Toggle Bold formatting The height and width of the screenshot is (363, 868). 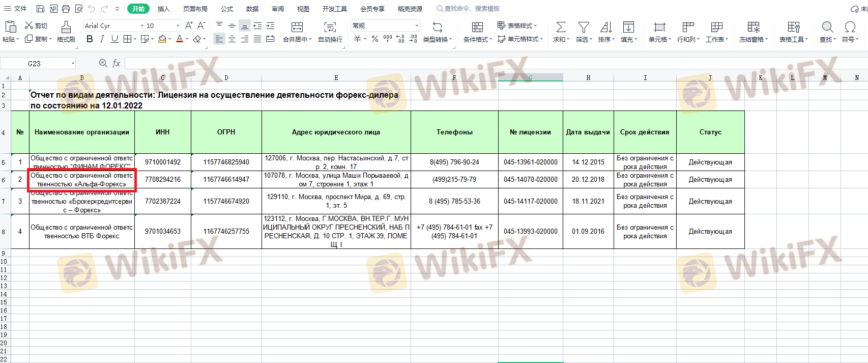90,39
